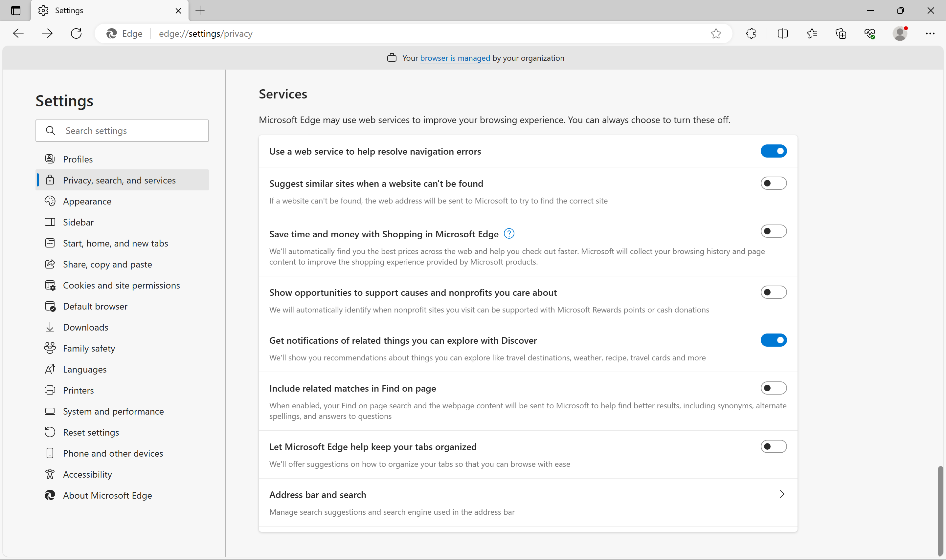Open Cookies and site permissions
The height and width of the screenshot is (560, 946).
(122, 285)
